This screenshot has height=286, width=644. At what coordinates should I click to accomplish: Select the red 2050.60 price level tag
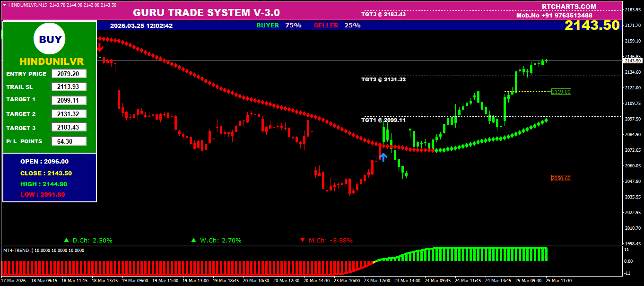pos(561,178)
